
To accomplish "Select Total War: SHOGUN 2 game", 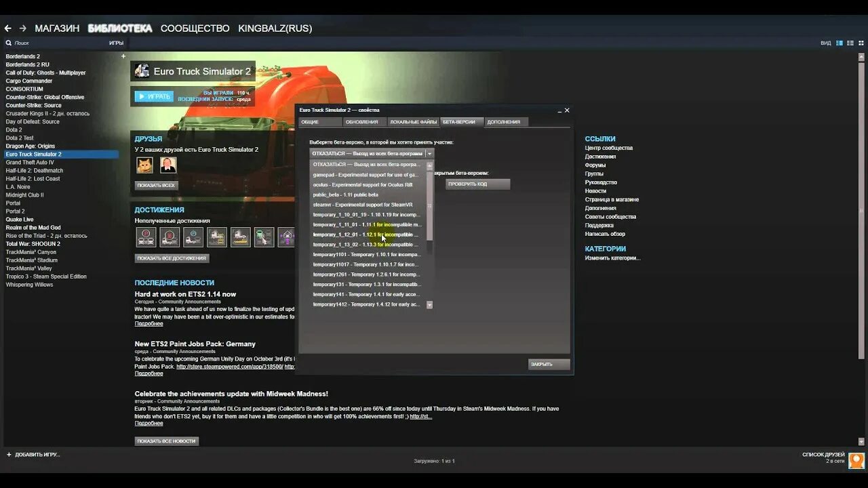I will [x=33, y=244].
